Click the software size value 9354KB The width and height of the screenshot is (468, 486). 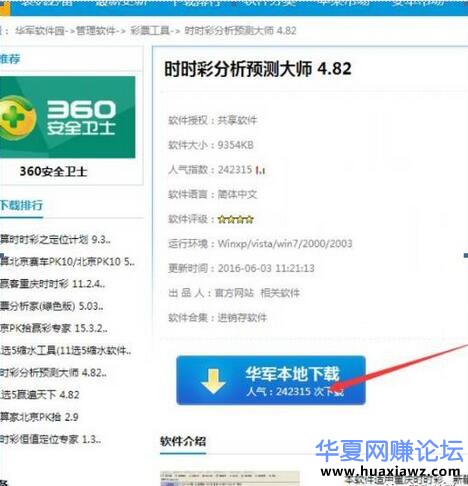236,145
